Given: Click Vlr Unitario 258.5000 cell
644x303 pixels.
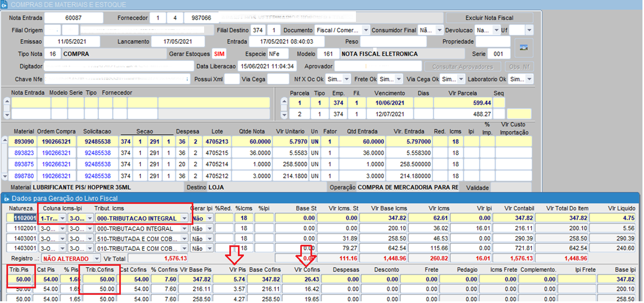Looking at the screenshot, I should click(x=290, y=164).
